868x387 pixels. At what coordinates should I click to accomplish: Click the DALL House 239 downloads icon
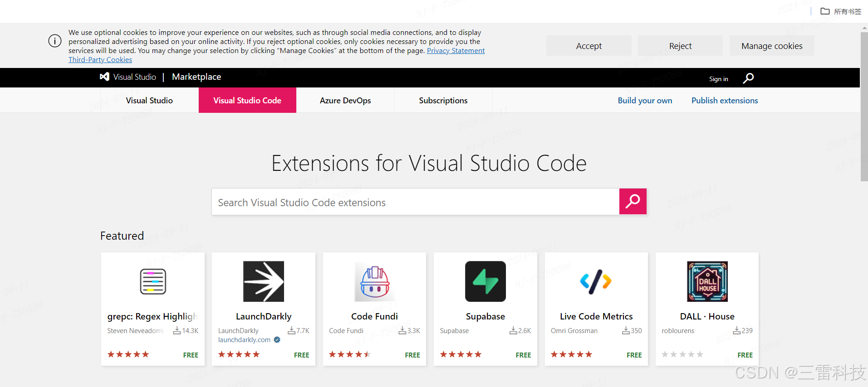[x=736, y=330]
